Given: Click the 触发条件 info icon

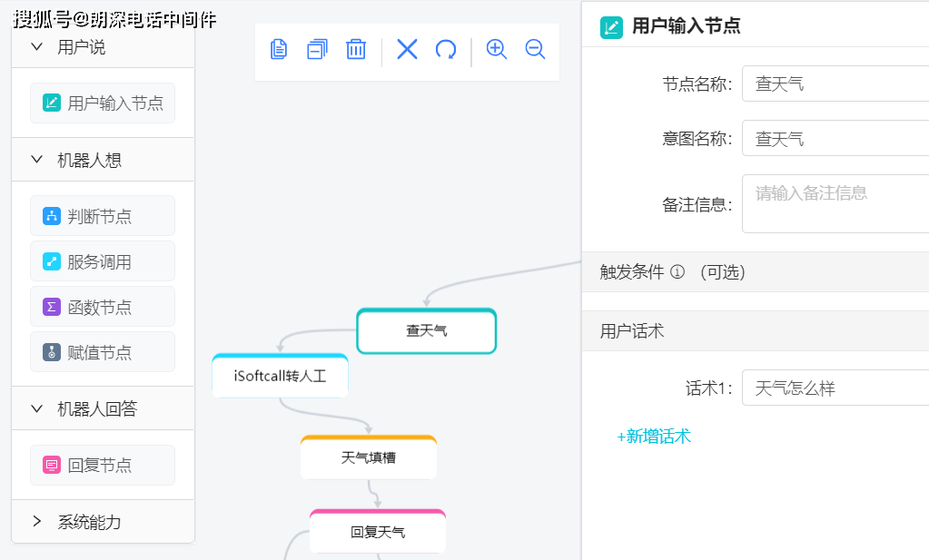Looking at the screenshot, I should point(677,272).
